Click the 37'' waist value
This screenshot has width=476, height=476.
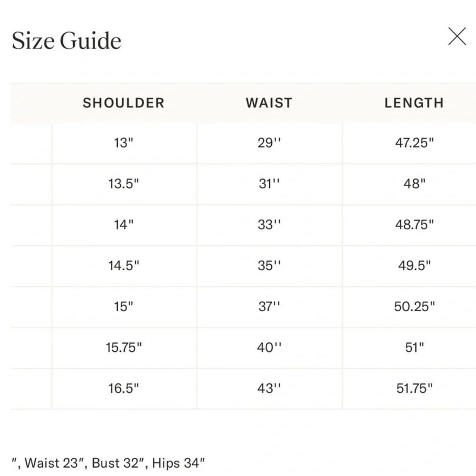pyautogui.click(x=269, y=307)
